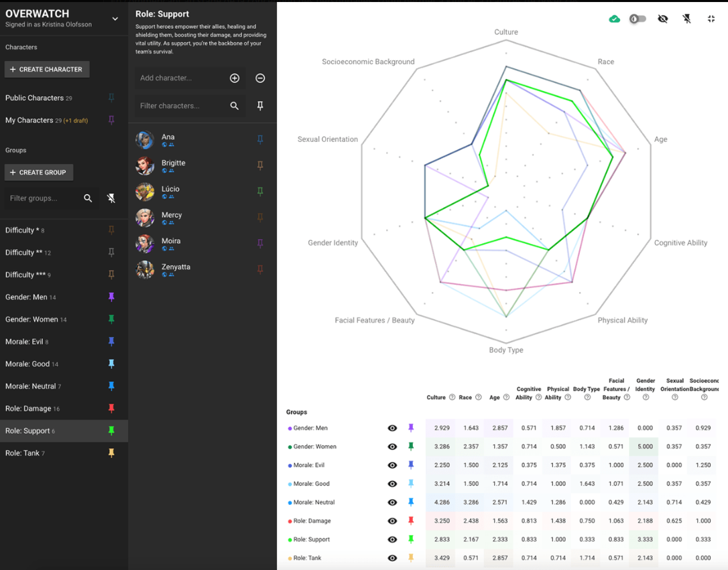Hide all chart series with eye-slash icon

click(x=662, y=19)
